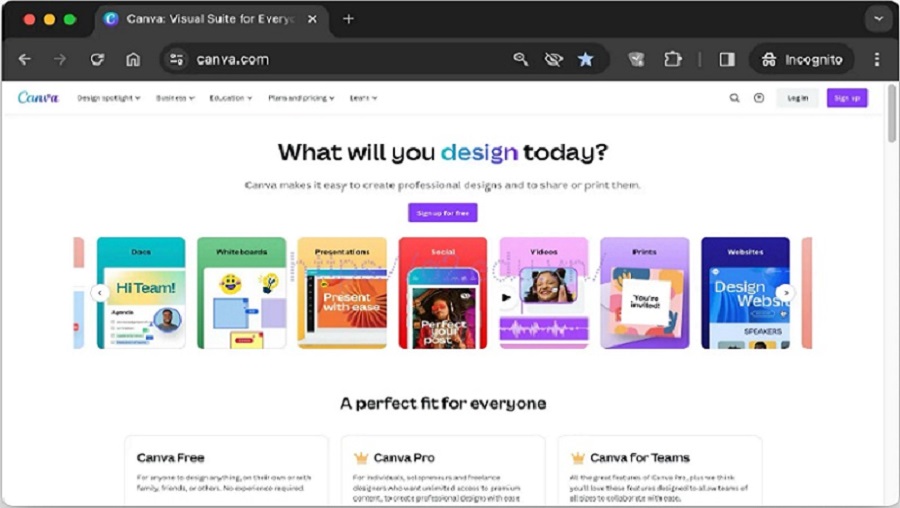This screenshot has height=508, width=900.
Task: Open a new browser tab with plus button
Action: pyautogui.click(x=348, y=19)
